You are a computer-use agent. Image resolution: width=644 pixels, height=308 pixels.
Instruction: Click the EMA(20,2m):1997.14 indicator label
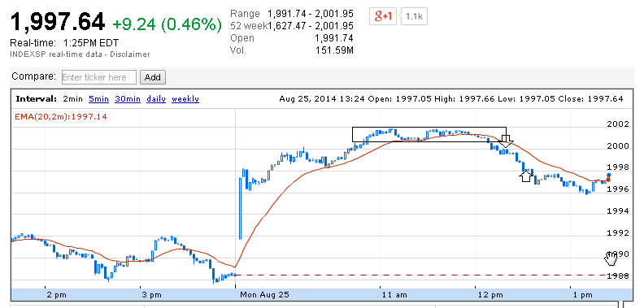click(x=61, y=117)
